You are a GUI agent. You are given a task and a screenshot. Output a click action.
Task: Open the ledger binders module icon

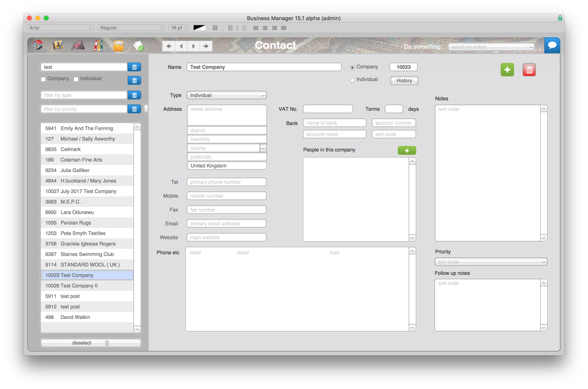coord(98,45)
